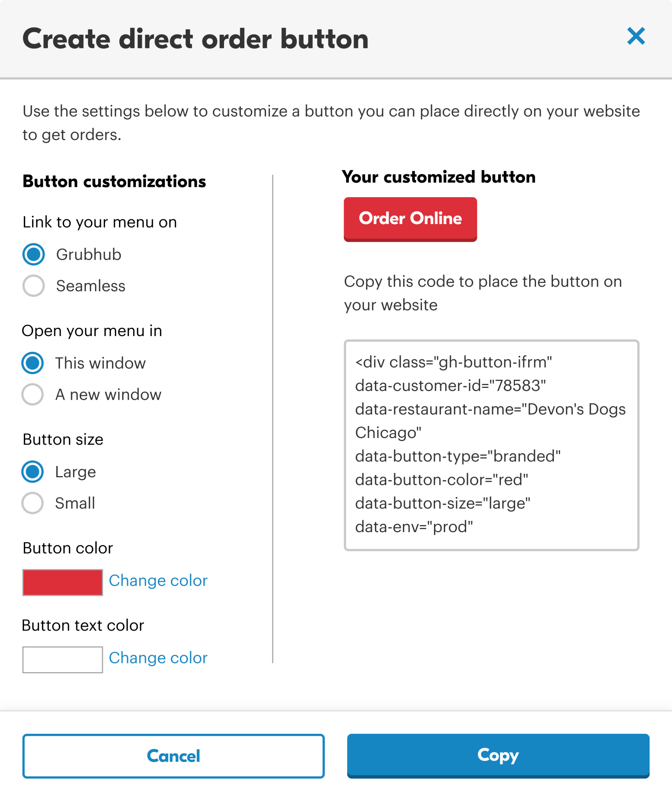Open Change color for button color
672x801 pixels.
[158, 580]
